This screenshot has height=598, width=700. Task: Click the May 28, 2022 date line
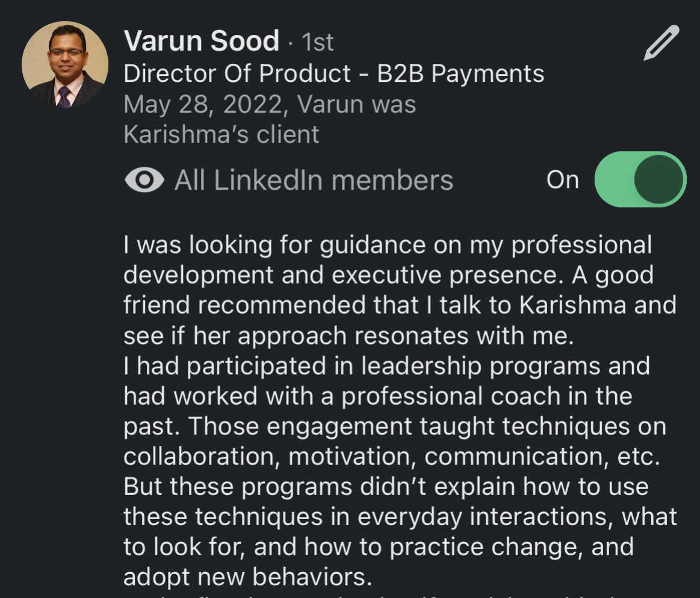pyautogui.click(x=270, y=104)
